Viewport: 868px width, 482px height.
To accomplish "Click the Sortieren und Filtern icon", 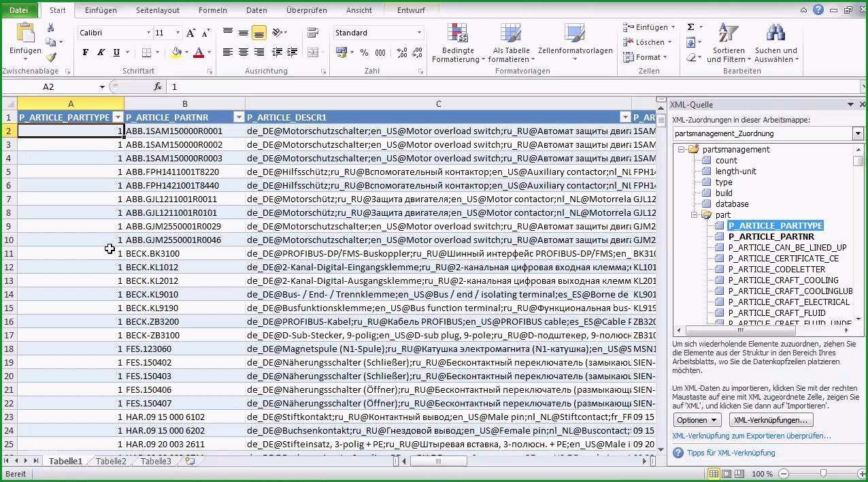I will 729,33.
